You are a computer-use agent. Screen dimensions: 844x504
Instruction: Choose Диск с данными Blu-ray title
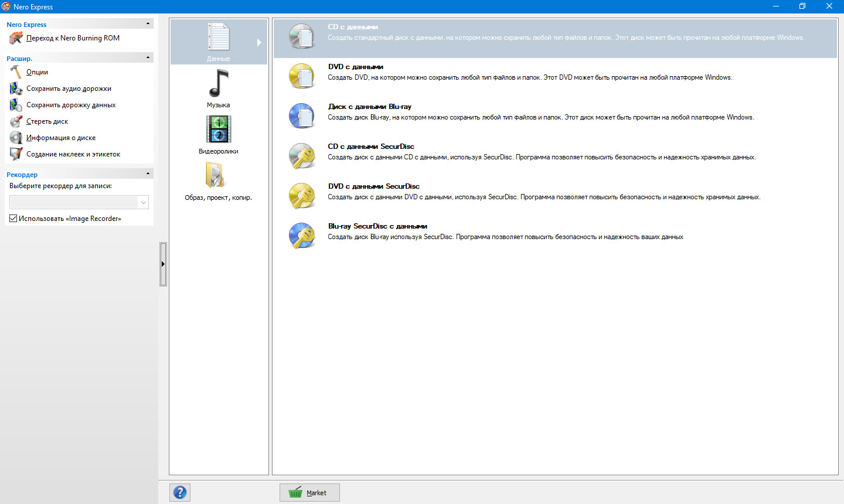click(x=370, y=107)
